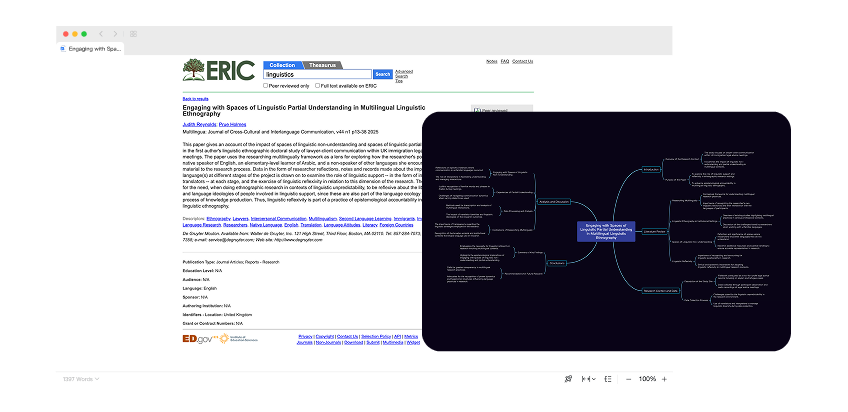Screen dimensions: 848x412
Task: Open the Widget footer link
Action: coord(413,342)
